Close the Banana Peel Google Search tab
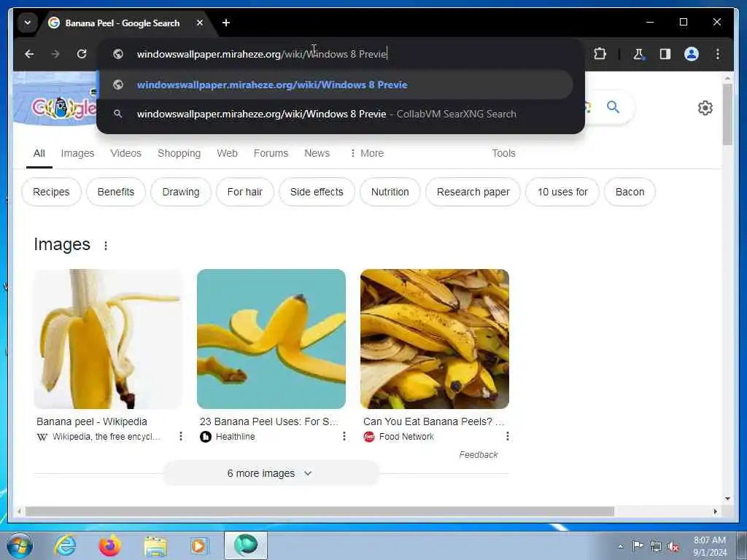This screenshot has height=560, width=747. 200,23
